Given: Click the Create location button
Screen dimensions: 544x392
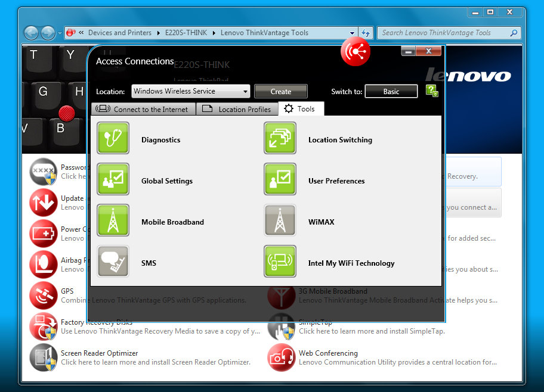Looking at the screenshot, I should coord(281,91).
